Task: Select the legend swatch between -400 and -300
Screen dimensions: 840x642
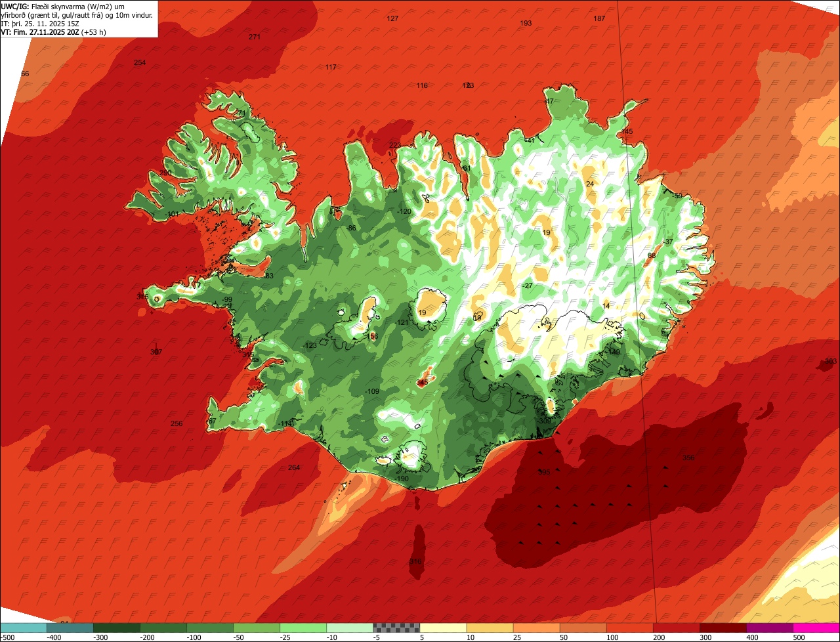Action: click(70, 628)
